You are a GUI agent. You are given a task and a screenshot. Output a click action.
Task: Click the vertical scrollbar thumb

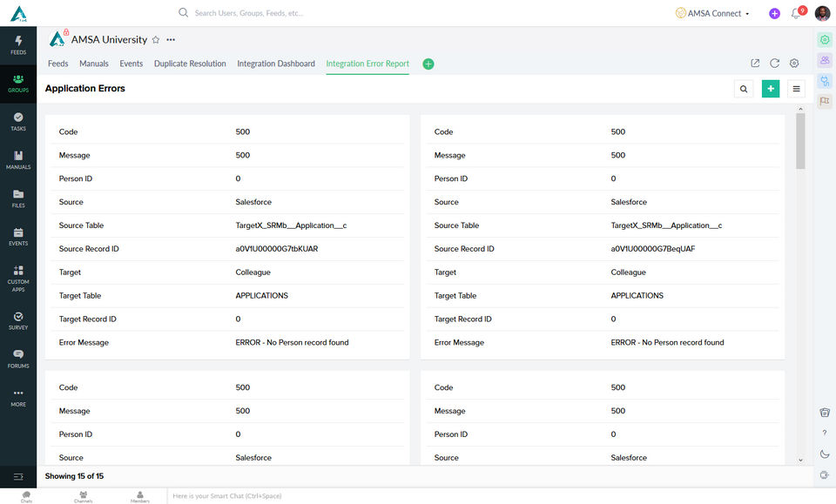tap(800, 141)
